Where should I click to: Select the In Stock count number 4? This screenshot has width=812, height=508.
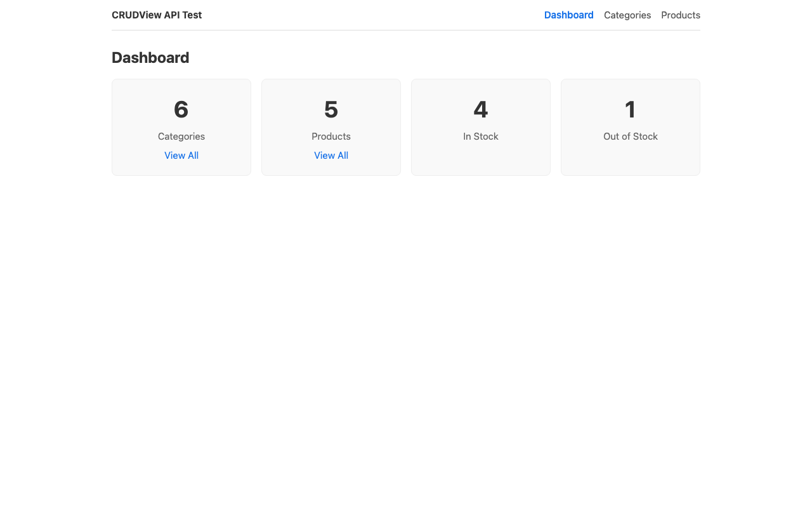pyautogui.click(x=481, y=109)
